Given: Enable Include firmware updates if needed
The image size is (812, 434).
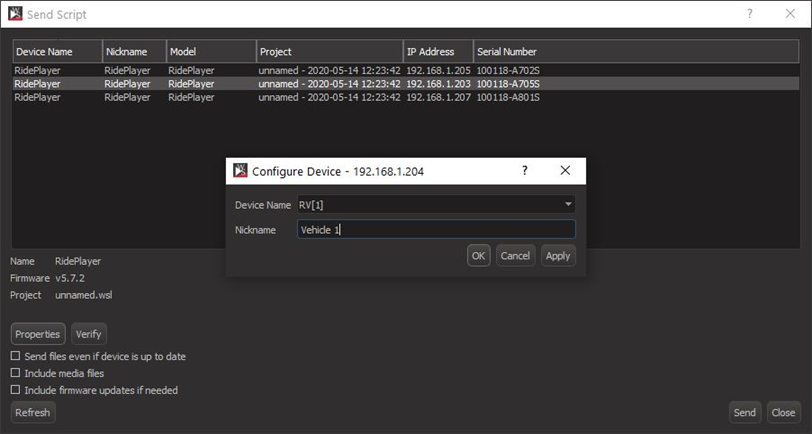Looking at the screenshot, I should click(x=16, y=389).
